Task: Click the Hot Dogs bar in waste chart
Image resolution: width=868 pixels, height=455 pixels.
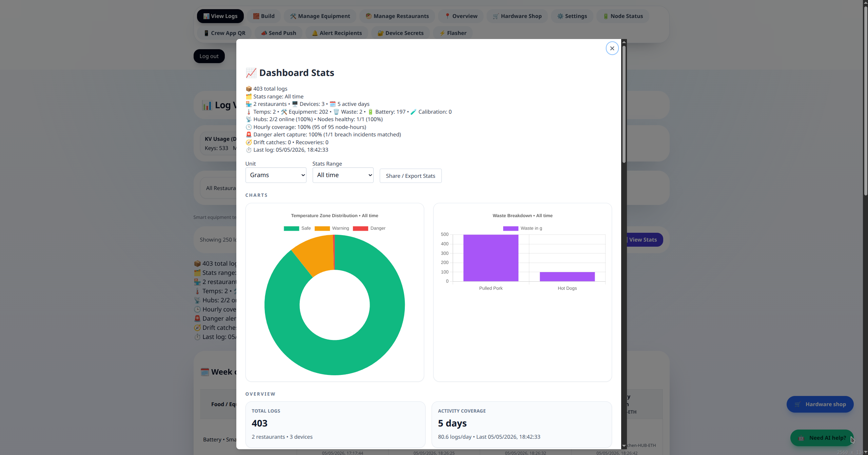Action: (567, 277)
